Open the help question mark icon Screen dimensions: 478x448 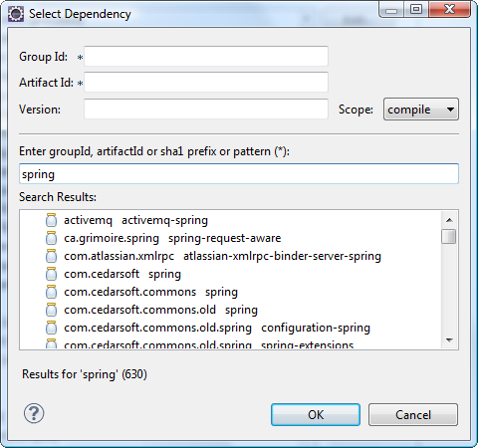[34, 413]
